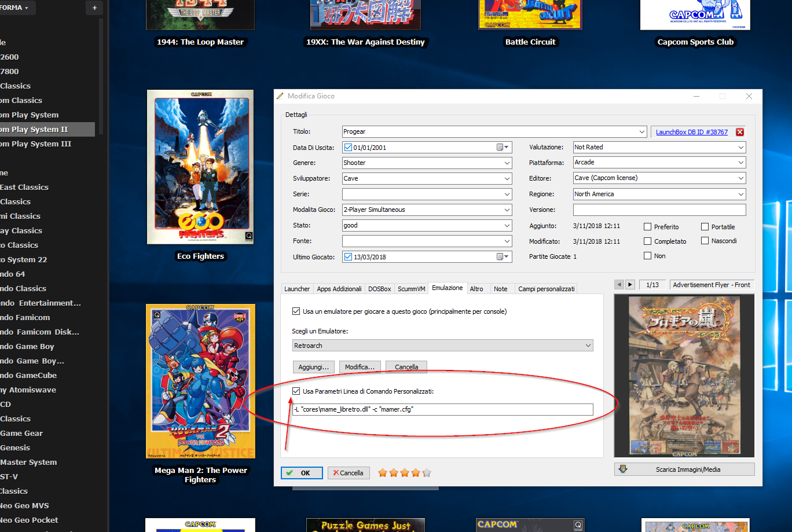
Task: Open calendar picker for Data Di Uscita
Action: click(x=503, y=148)
